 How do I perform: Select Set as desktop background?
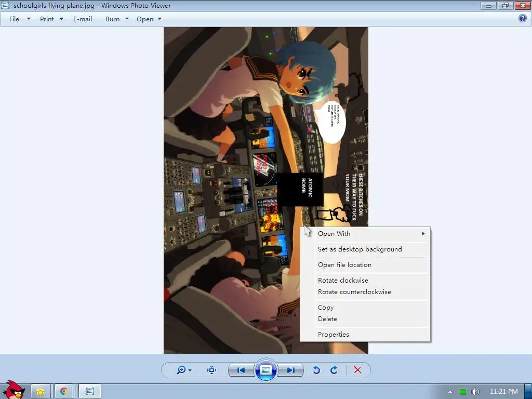click(x=365, y=249)
